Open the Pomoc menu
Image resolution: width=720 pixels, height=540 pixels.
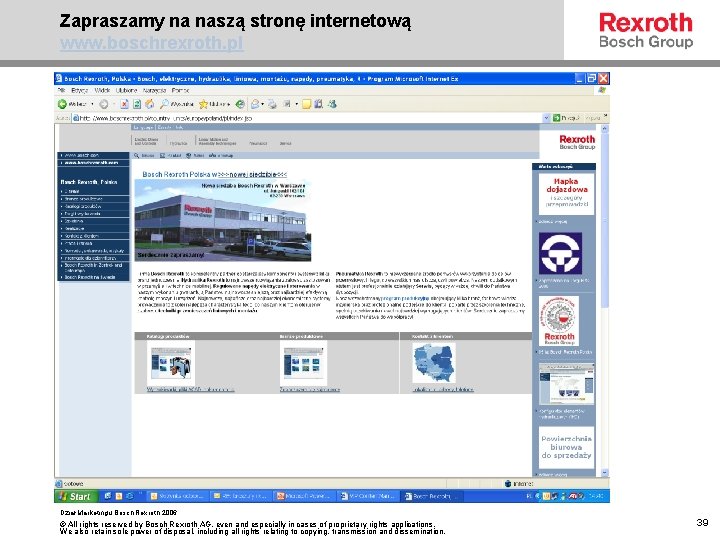(x=180, y=90)
